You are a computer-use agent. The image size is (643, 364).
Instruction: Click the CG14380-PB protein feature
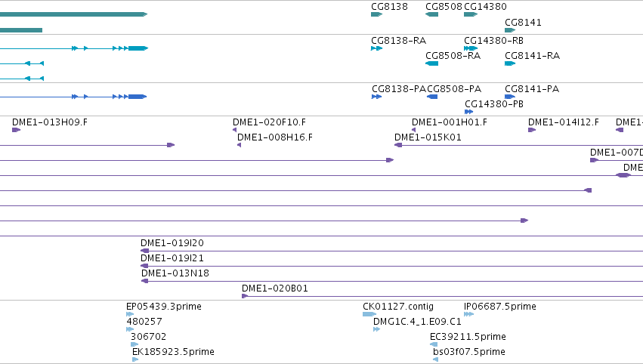click(468, 112)
